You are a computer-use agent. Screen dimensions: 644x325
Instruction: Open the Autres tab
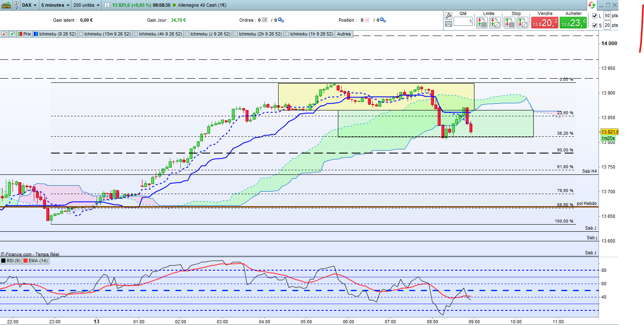(x=344, y=34)
